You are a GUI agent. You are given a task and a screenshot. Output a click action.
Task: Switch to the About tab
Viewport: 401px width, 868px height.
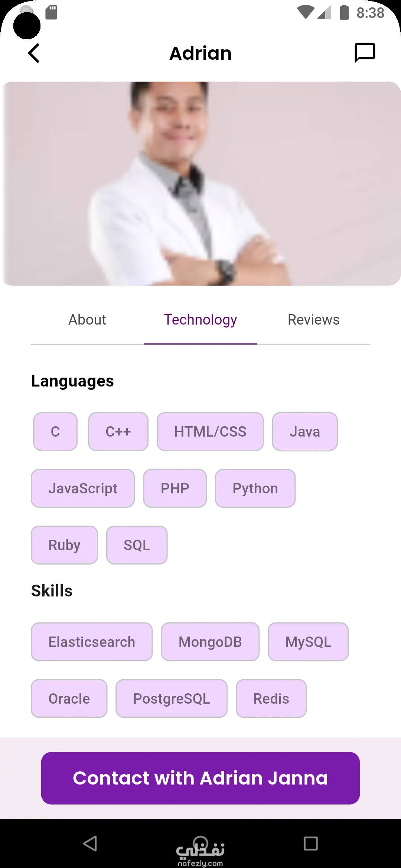(87, 320)
